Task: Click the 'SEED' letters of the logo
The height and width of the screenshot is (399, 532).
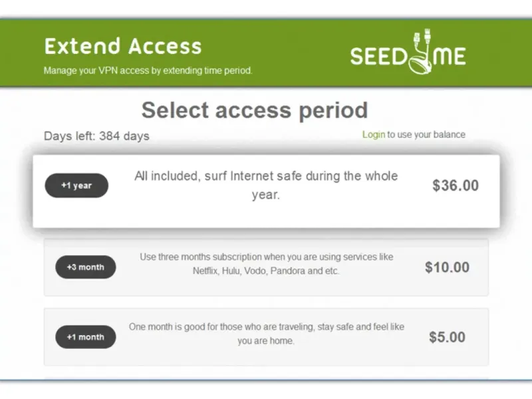Action: (376, 57)
